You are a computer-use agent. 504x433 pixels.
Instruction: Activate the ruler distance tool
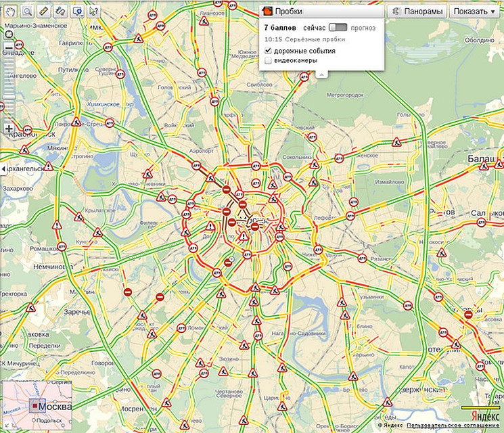pos(44,12)
